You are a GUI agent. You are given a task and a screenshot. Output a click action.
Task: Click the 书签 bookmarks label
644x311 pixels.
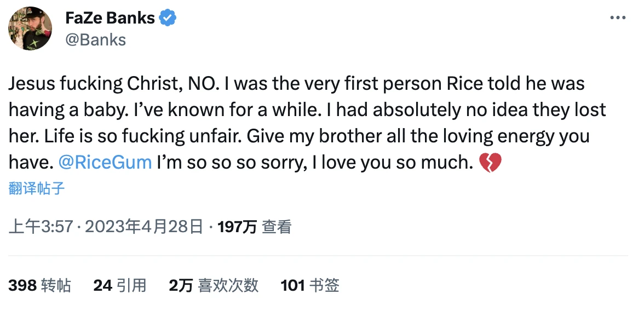(325, 285)
